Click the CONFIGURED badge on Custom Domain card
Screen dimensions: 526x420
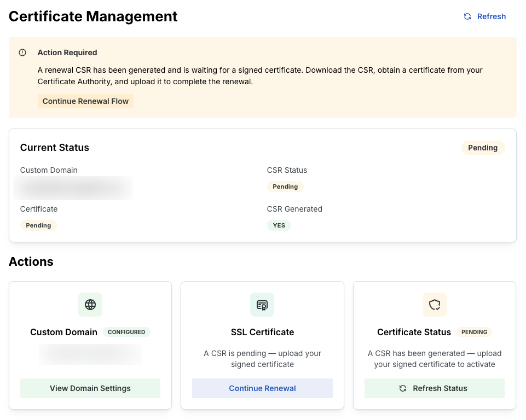tap(126, 332)
